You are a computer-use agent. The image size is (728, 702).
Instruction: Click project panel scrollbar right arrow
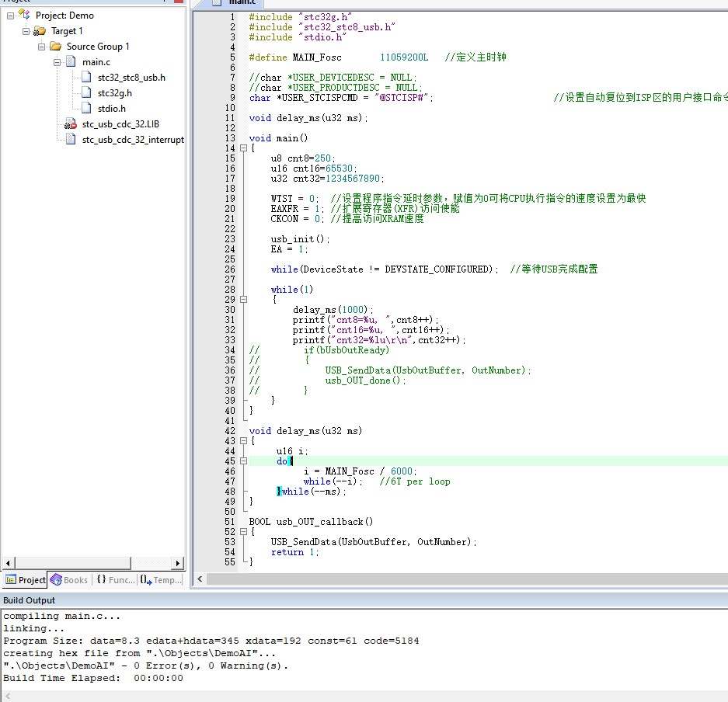tap(178, 563)
